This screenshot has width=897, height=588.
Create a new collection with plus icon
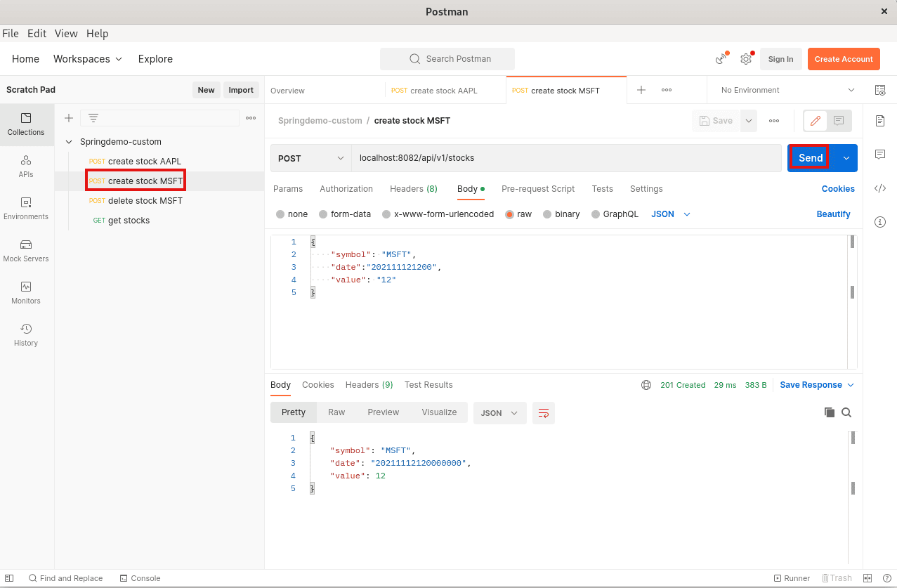(69, 118)
